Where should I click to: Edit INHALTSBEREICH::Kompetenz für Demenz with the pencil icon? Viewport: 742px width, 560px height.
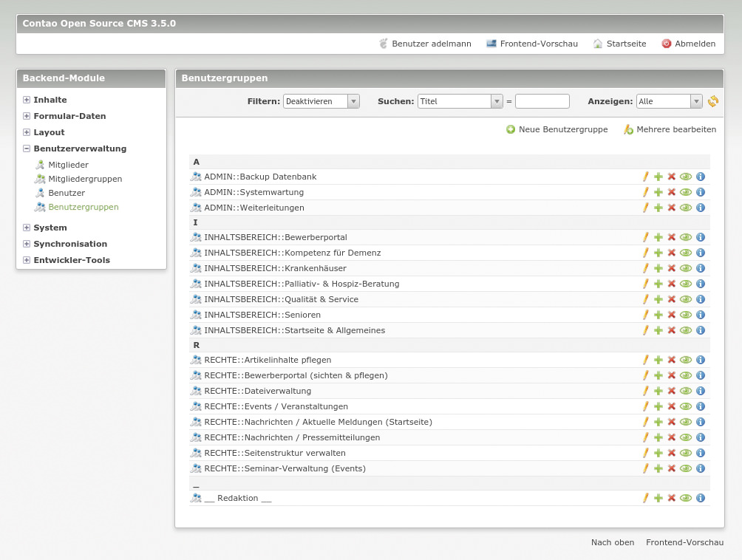point(645,253)
